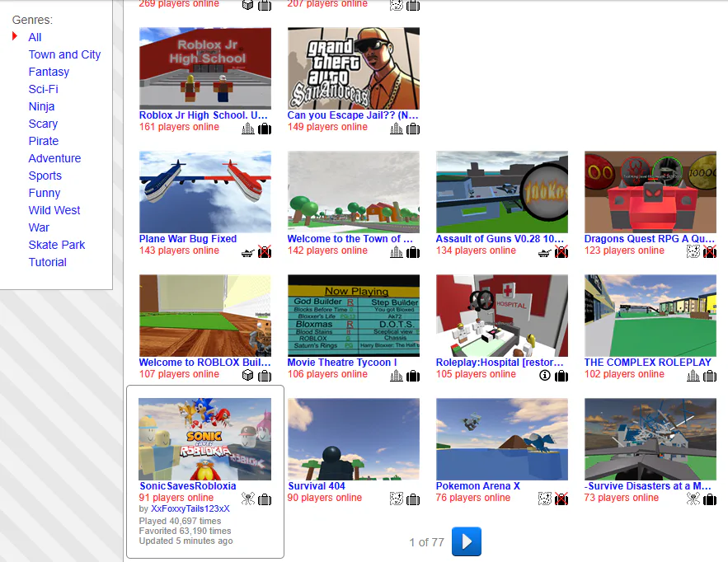Open SonicSavesRobloxia title link
Viewport: 728px width, 562px height.
tap(188, 486)
